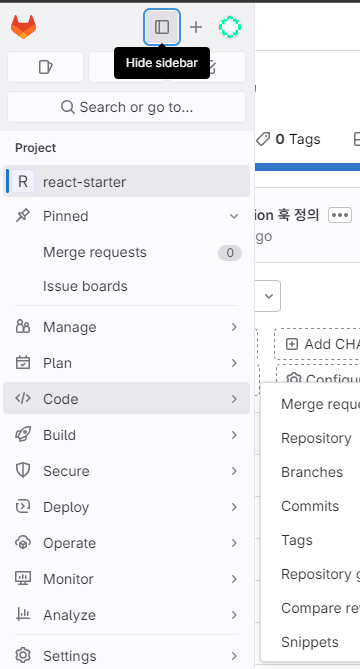The image size is (360, 669).
Task: Click the Search or go to field
Action: [x=127, y=107]
